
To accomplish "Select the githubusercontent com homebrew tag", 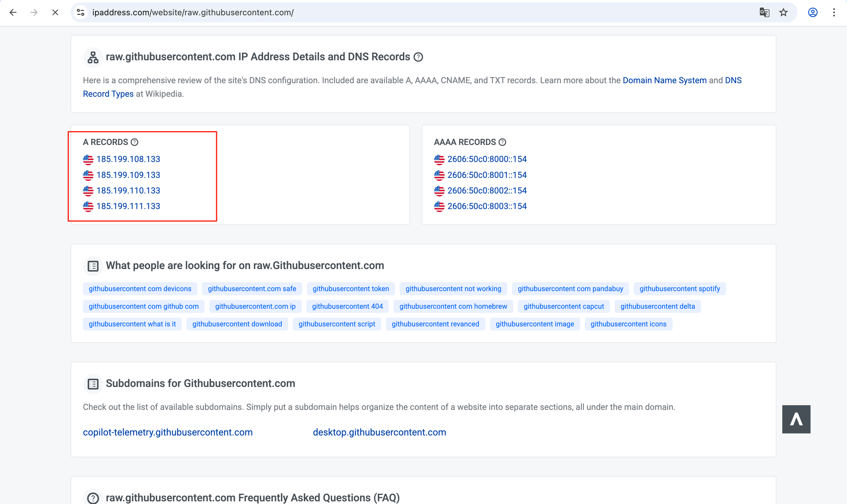I will 453,306.
